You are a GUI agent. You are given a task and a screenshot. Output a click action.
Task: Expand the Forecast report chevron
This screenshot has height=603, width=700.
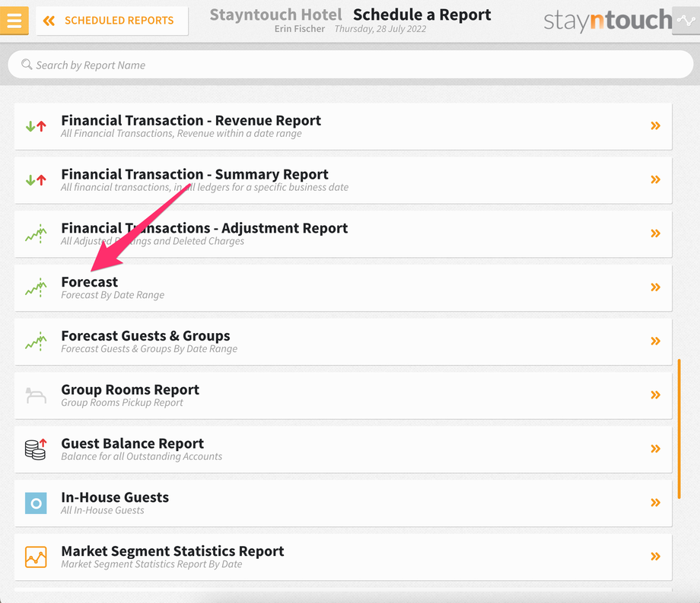coord(655,287)
